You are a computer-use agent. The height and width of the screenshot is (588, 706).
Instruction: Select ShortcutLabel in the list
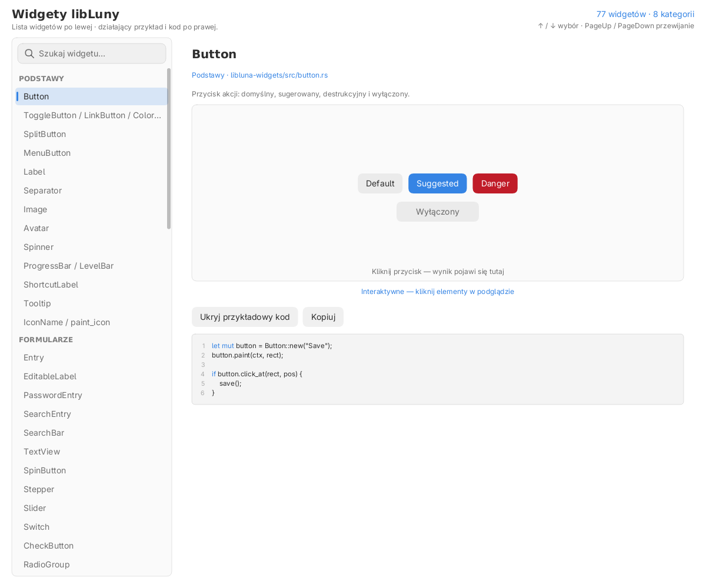[91, 285]
